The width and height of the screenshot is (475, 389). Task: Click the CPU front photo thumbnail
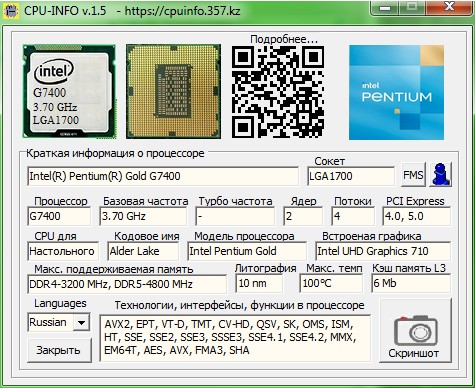[69, 91]
